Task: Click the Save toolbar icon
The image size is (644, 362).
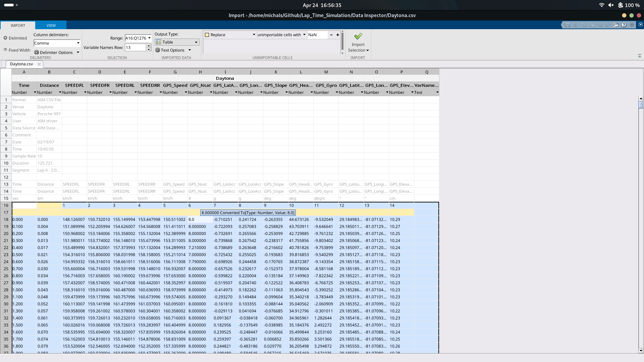Action: click(568, 25)
